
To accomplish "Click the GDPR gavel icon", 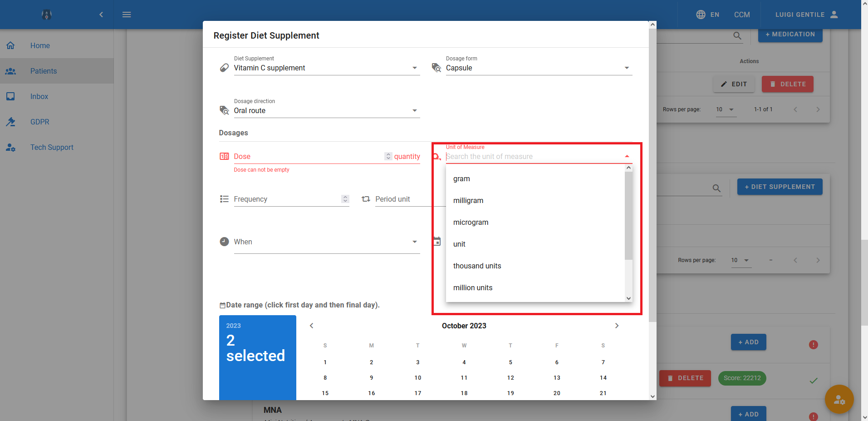I will pyautogui.click(x=10, y=122).
